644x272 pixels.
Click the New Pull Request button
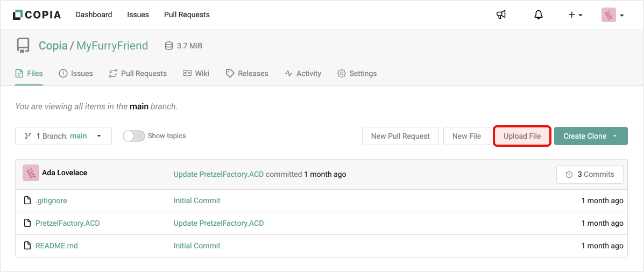pos(400,136)
